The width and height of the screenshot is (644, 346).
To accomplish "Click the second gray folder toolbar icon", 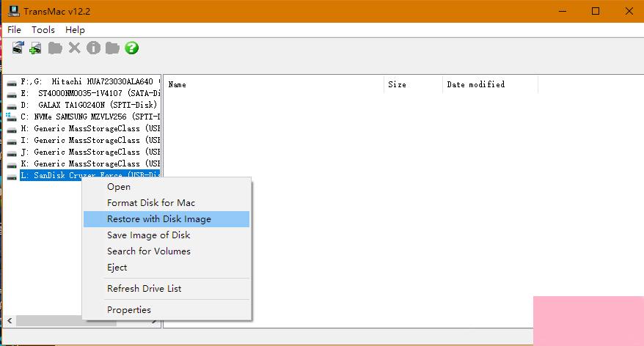I will pyautogui.click(x=112, y=48).
